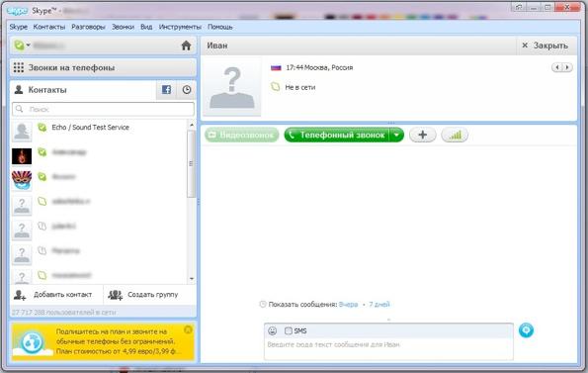Open the Skype home screen icon
This screenshot has height=373, width=588.
pyautogui.click(x=186, y=46)
